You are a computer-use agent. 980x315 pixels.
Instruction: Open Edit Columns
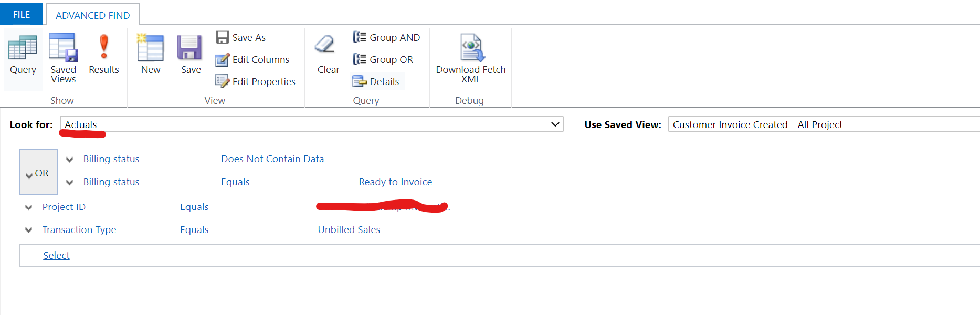click(252, 59)
